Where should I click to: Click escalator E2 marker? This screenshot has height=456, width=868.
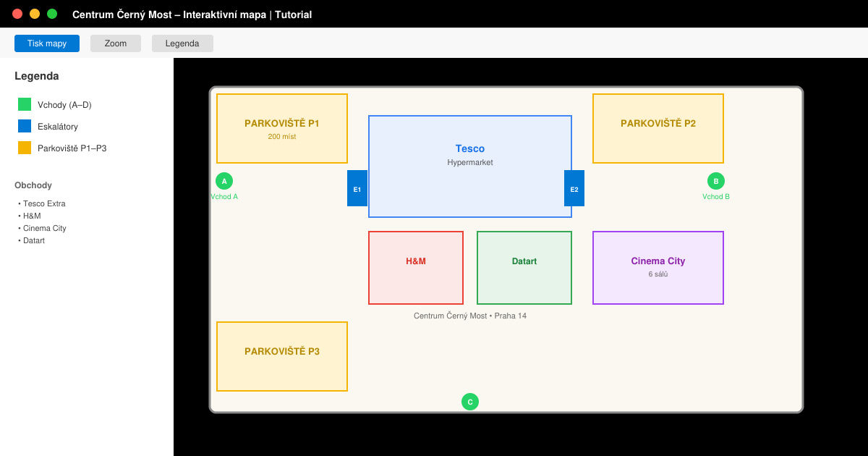point(574,188)
